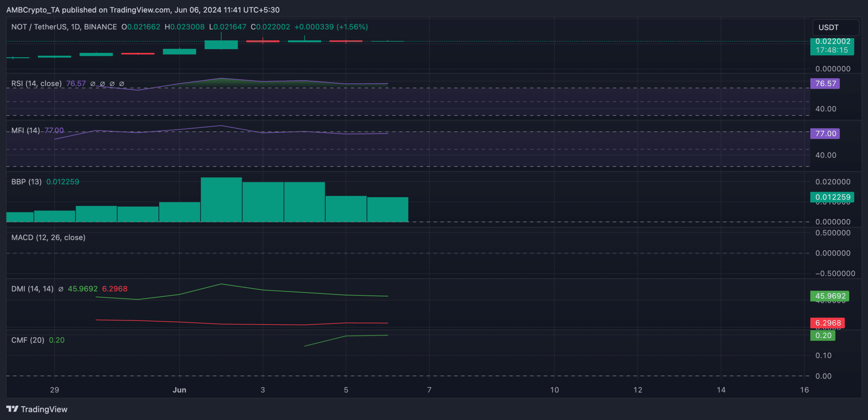Click the high price value H0.023008
This screenshot has width=868, height=420.
click(x=184, y=27)
